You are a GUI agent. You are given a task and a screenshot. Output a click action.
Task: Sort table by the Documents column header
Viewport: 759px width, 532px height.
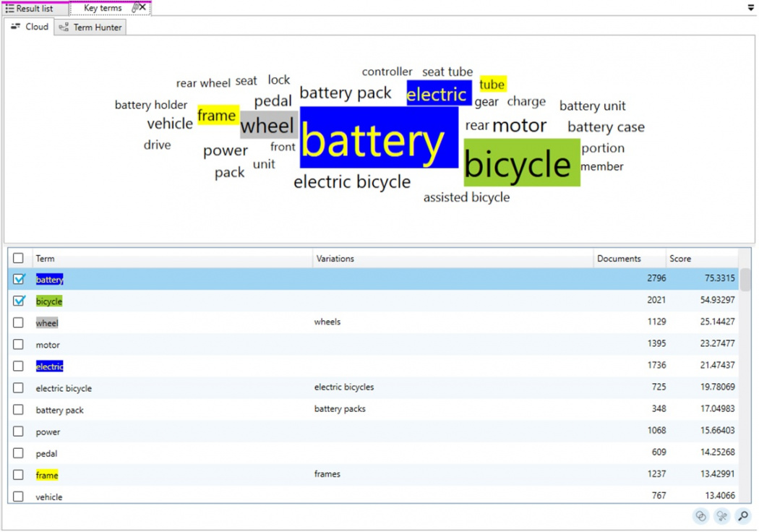pos(630,259)
